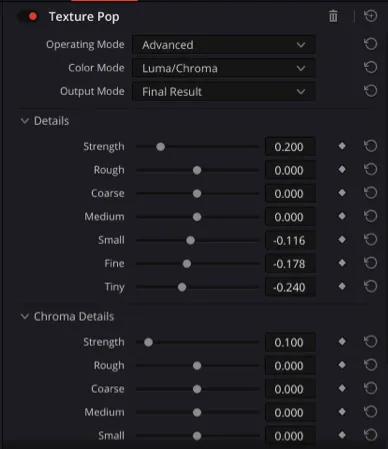Add keyframe for Chroma Details Strength
Image resolution: width=388 pixels, height=449 pixels.
click(342, 342)
